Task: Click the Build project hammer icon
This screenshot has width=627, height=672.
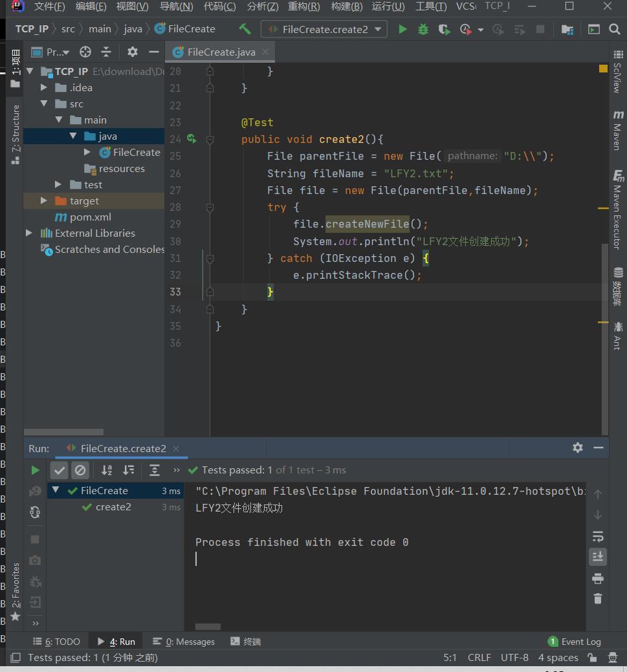Action: tap(245, 29)
